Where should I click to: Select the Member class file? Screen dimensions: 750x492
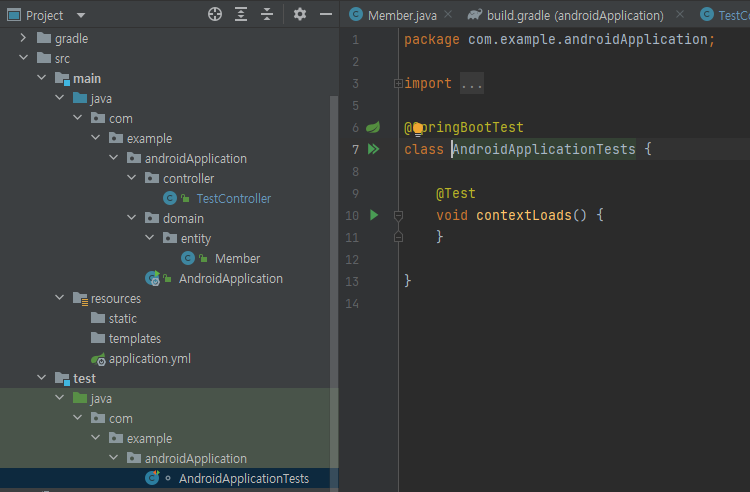coord(237,259)
